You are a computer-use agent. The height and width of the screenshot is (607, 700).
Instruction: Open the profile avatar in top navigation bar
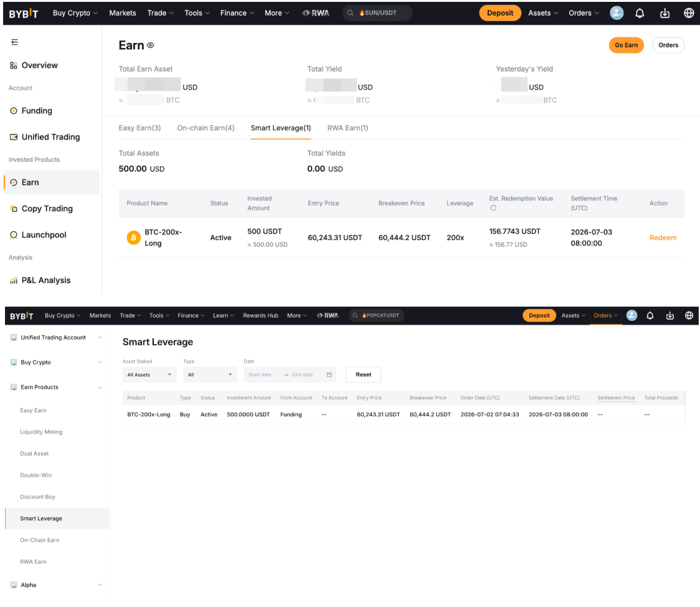[617, 13]
